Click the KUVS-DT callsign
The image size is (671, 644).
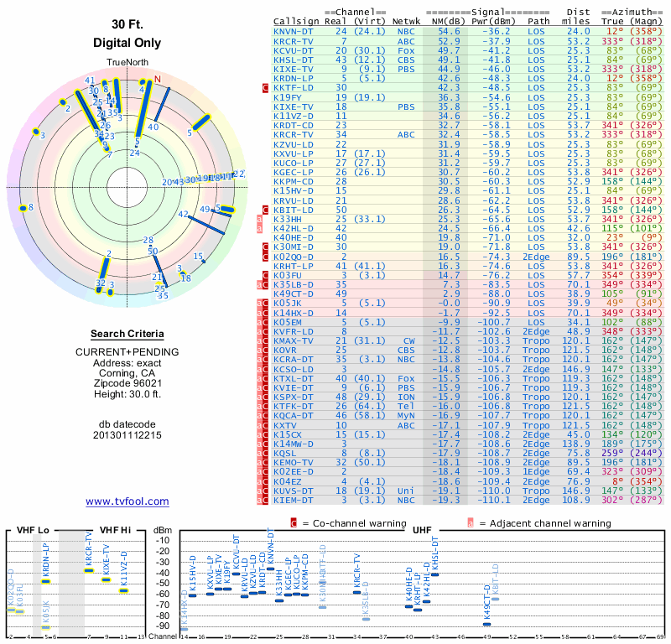tap(293, 491)
